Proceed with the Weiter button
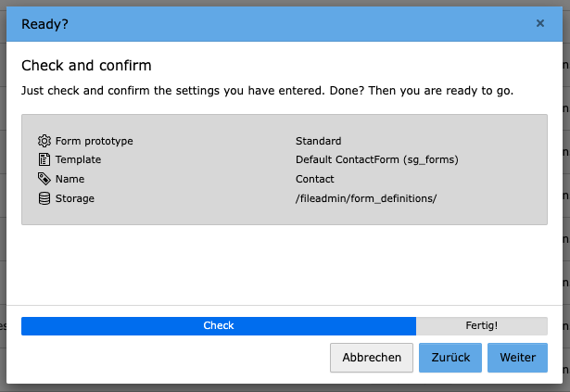The height and width of the screenshot is (392, 570). [518, 358]
